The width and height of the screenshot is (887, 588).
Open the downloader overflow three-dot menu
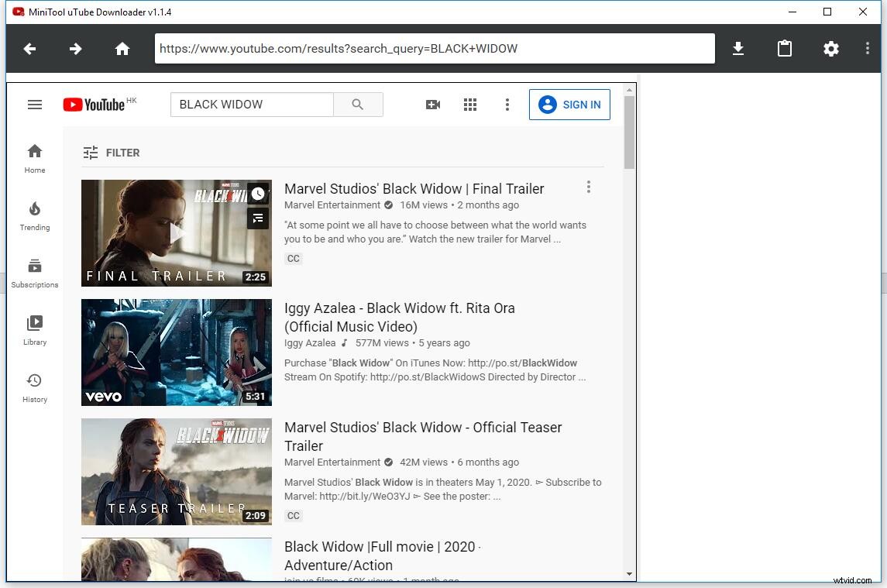coord(868,48)
